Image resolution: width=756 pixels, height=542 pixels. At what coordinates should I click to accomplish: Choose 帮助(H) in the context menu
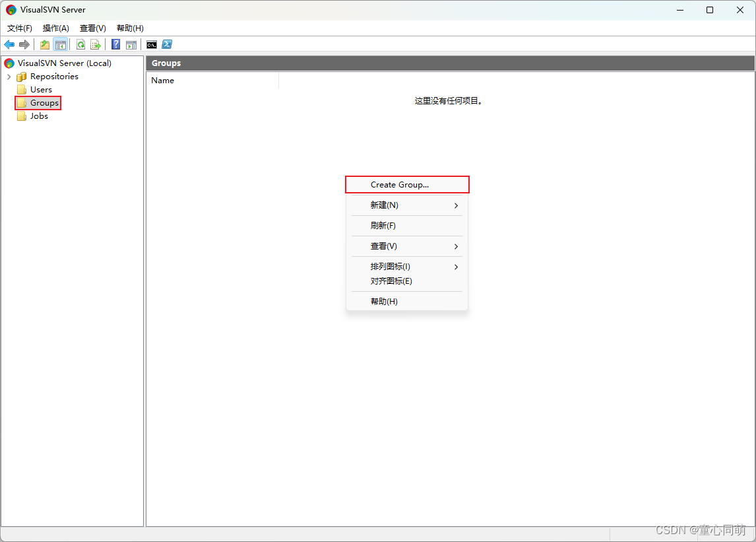point(407,301)
